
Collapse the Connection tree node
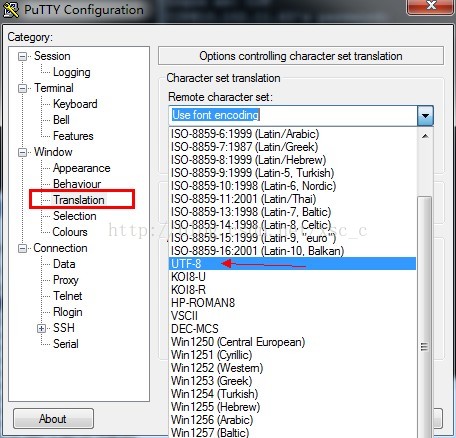(22, 248)
